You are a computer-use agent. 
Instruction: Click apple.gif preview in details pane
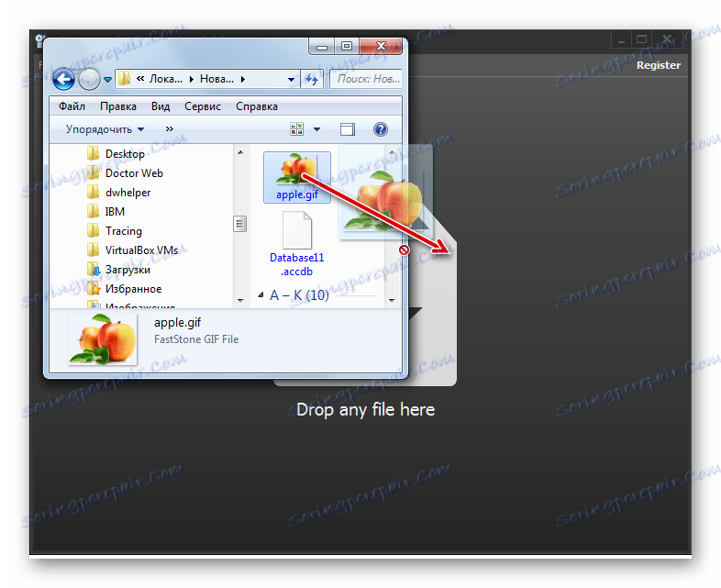click(x=102, y=338)
